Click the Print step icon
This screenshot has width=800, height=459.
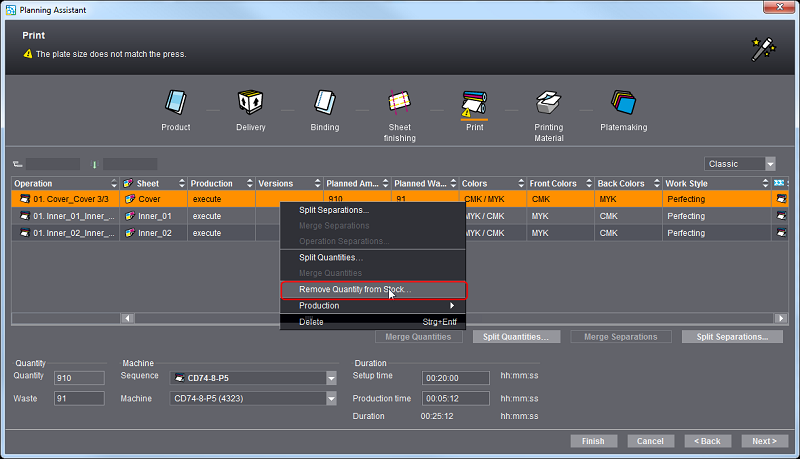(x=474, y=102)
